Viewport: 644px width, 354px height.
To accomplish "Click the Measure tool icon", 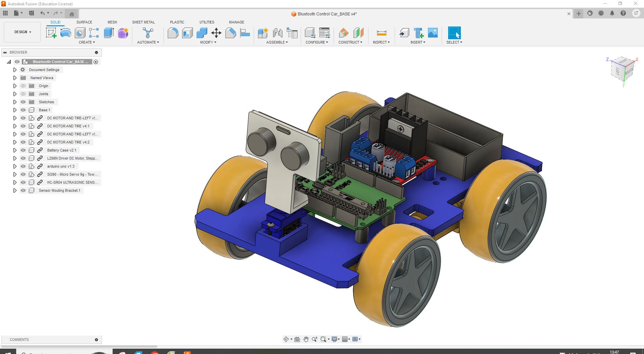I will pyautogui.click(x=381, y=33).
